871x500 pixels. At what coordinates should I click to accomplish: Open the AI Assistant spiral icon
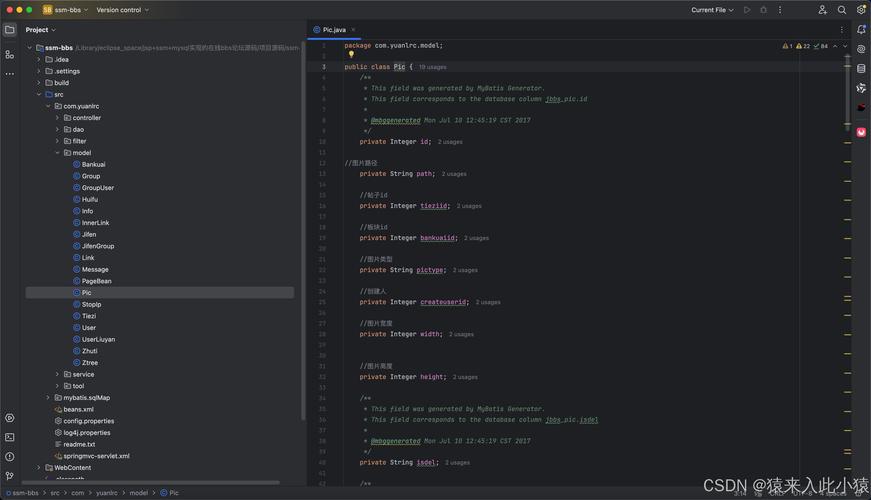point(861,49)
